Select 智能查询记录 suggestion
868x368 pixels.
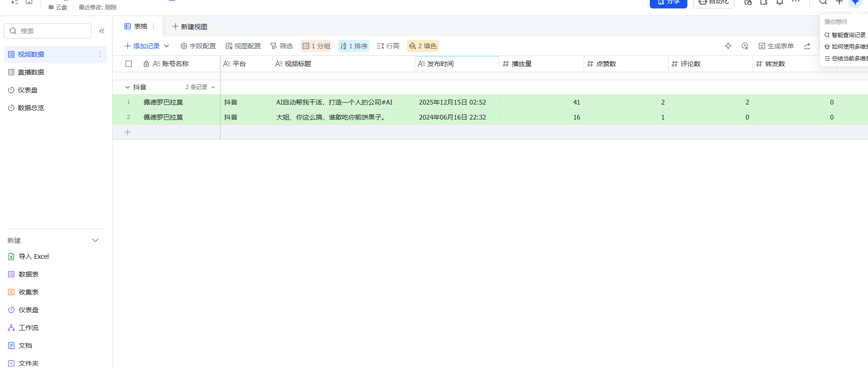[845, 35]
